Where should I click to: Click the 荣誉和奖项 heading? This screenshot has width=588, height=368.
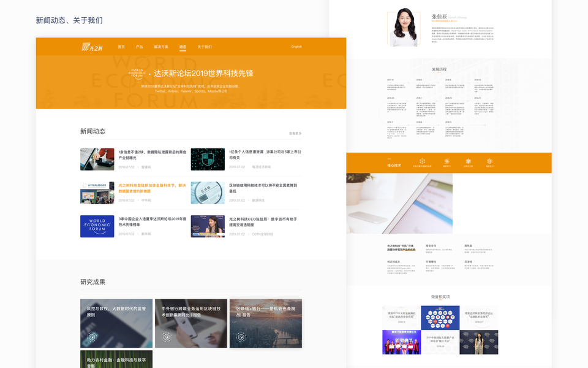[x=440, y=297]
